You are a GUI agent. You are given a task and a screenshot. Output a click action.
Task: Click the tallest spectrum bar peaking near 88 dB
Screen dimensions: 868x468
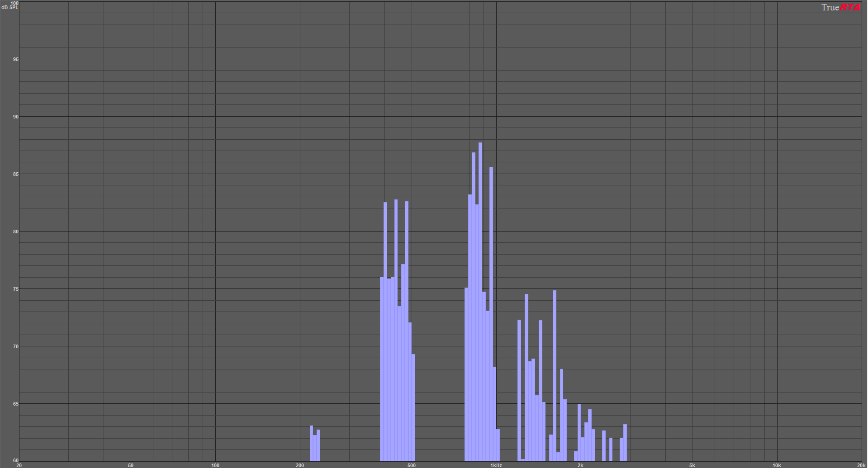pos(480,302)
